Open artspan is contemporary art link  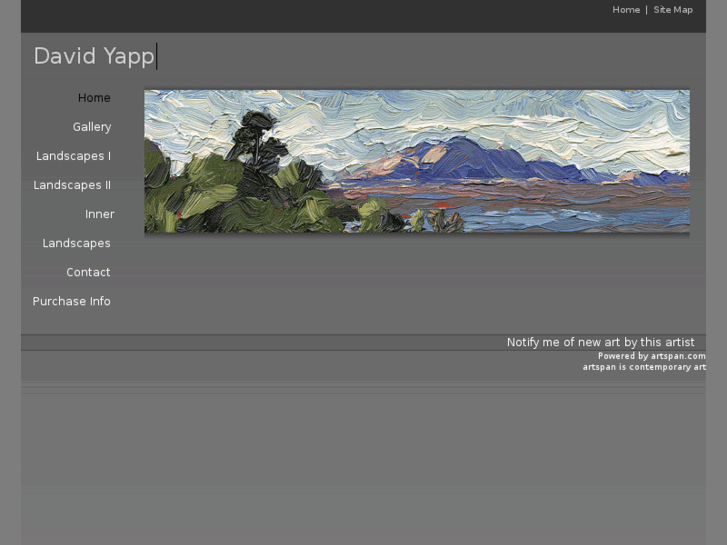(644, 367)
